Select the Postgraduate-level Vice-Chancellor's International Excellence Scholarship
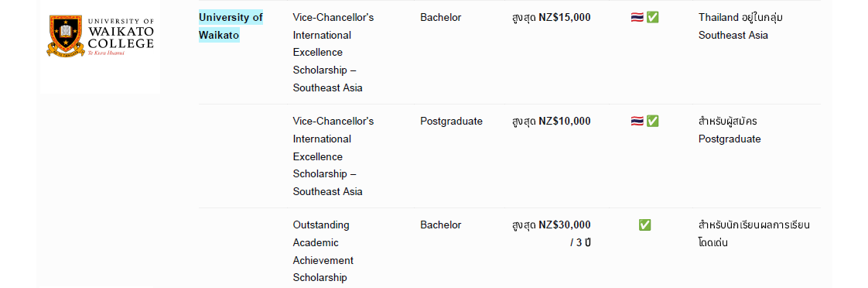The width and height of the screenshot is (868, 288). point(333,156)
